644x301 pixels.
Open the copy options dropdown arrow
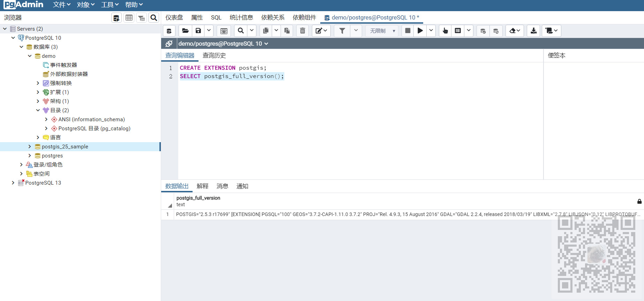276,31
